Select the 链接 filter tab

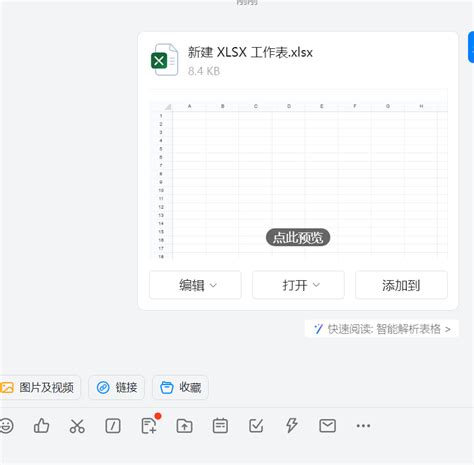click(x=117, y=387)
